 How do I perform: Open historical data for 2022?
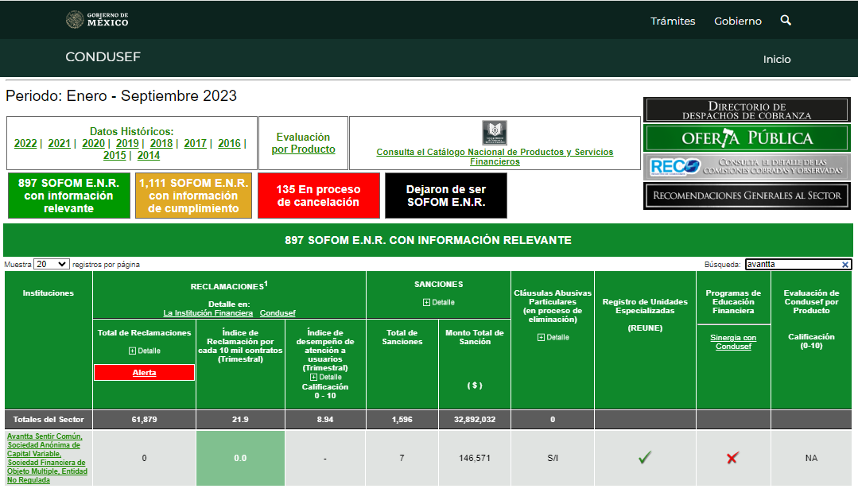[x=25, y=143]
